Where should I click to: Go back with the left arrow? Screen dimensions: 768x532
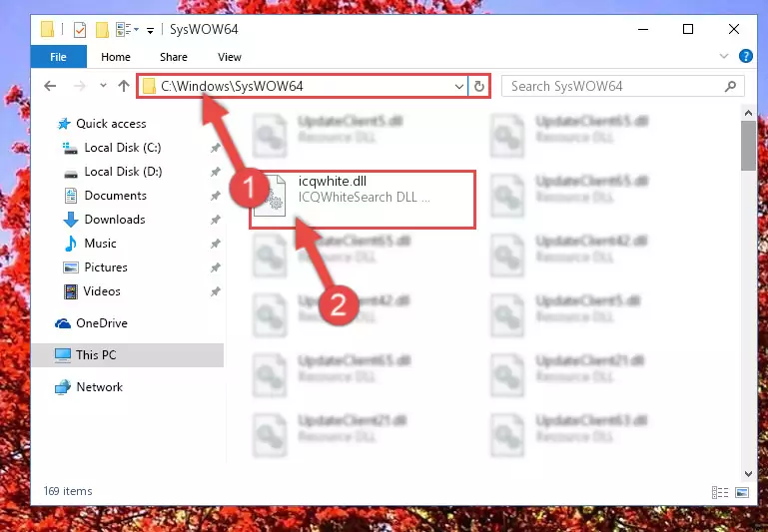point(50,86)
